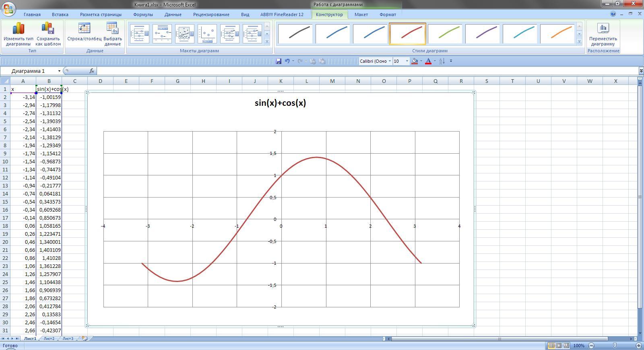Choose the orange line chart style

[557, 34]
